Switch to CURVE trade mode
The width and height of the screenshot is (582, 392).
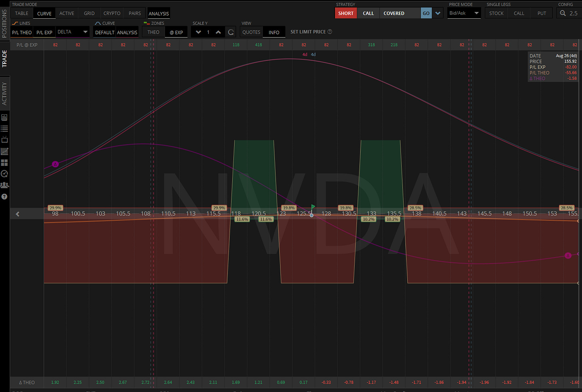point(44,13)
